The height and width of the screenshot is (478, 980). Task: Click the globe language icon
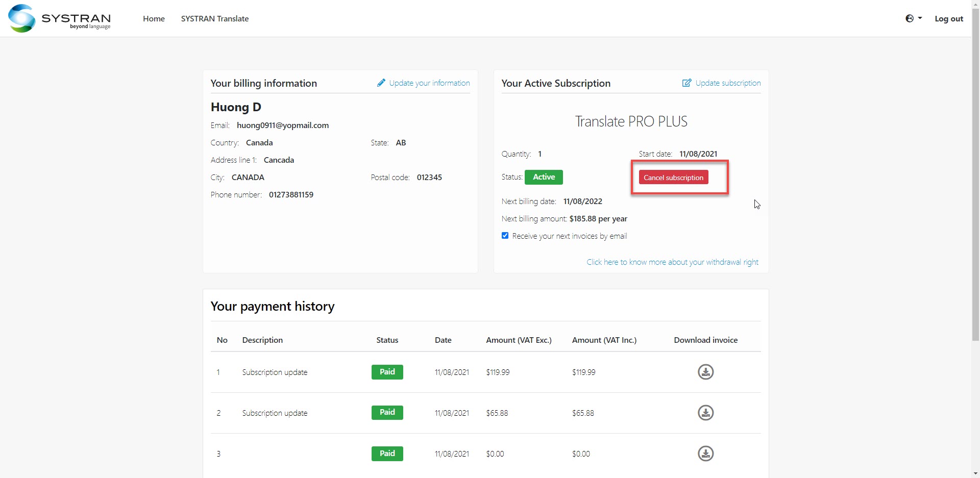(910, 18)
